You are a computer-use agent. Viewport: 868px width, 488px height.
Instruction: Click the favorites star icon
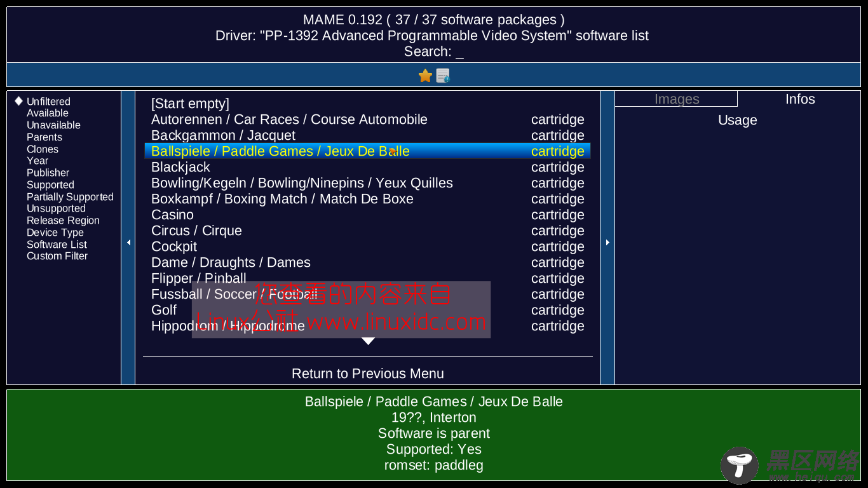(x=425, y=76)
